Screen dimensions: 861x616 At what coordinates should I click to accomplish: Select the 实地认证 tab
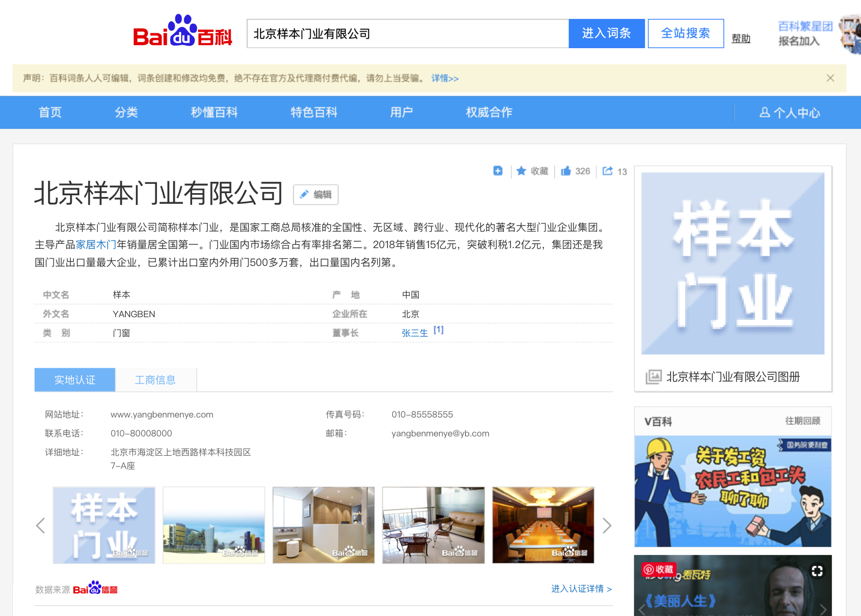pos(75,380)
